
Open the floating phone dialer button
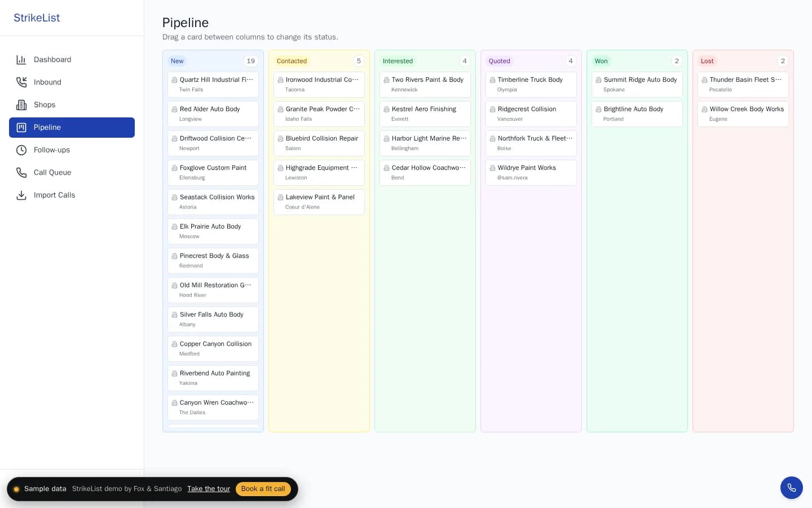pyautogui.click(x=792, y=488)
